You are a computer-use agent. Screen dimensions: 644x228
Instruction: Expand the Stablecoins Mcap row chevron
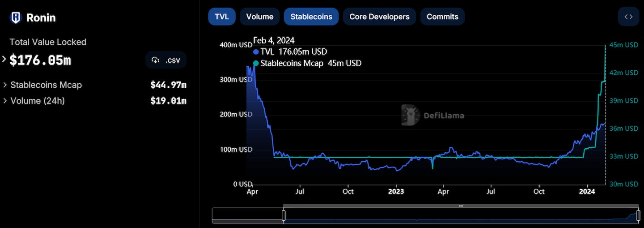tap(5, 85)
